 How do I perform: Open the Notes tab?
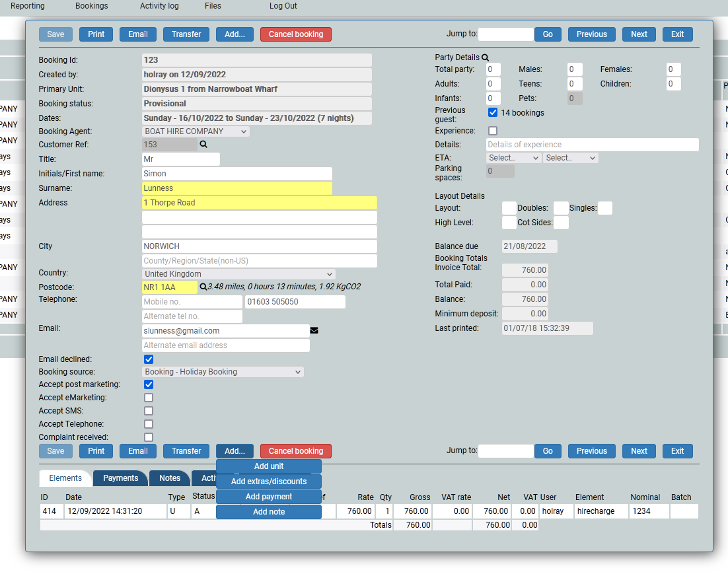tap(170, 478)
